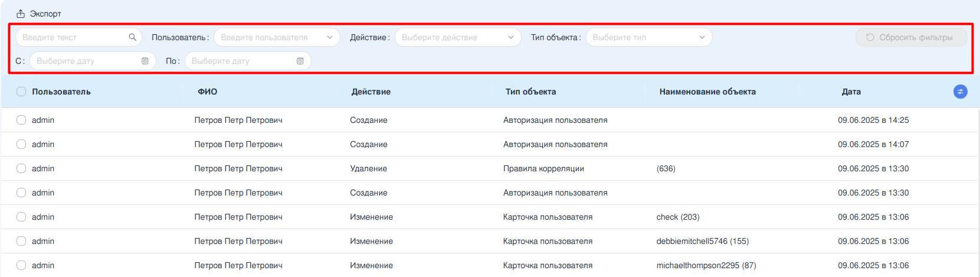Image resolution: width=980 pixels, height=277 pixels.
Task: Toggle the select-all checkbox in the header
Action: (x=21, y=92)
